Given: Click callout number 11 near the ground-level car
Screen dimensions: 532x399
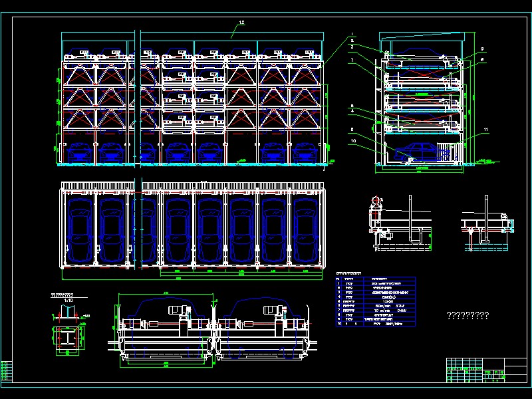Looking at the screenshot, I should click(x=486, y=129).
